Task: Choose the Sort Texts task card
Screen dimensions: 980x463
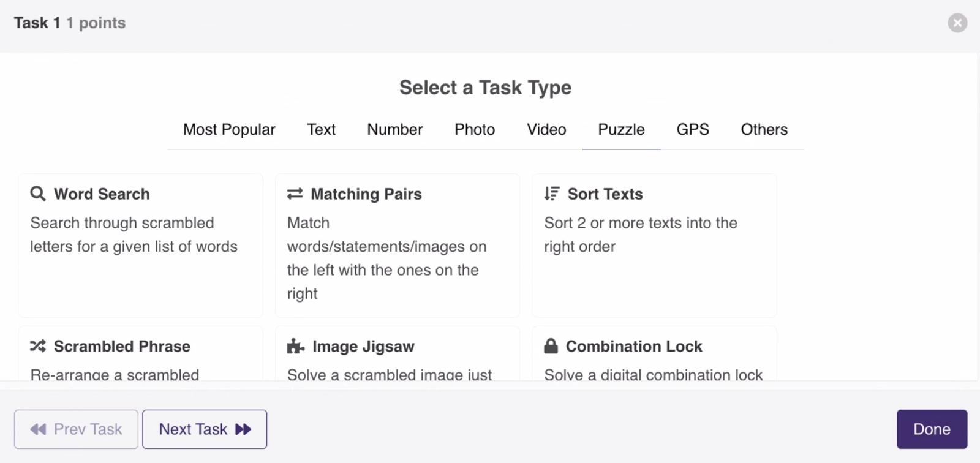Action: 654,245
